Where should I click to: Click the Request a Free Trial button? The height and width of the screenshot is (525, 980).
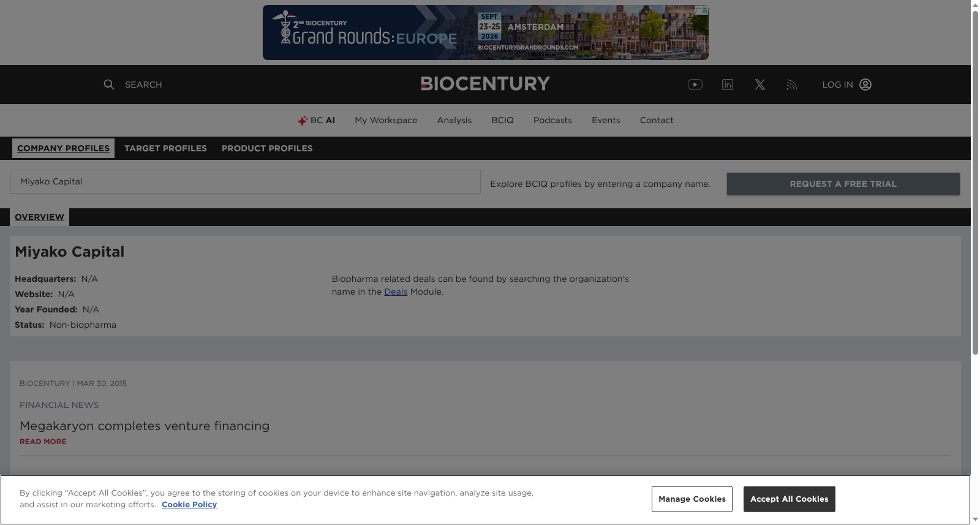(843, 184)
